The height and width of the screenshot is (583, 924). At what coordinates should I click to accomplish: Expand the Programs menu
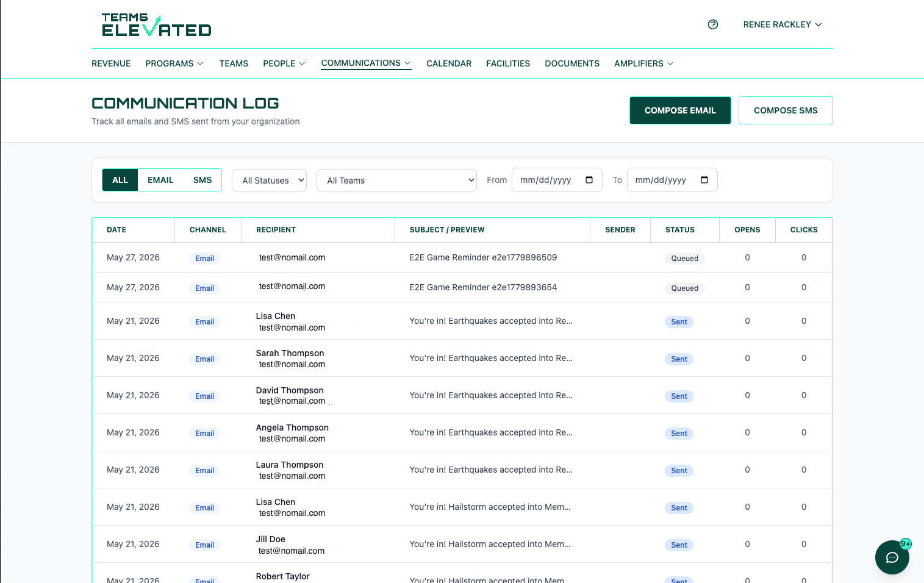tap(174, 63)
